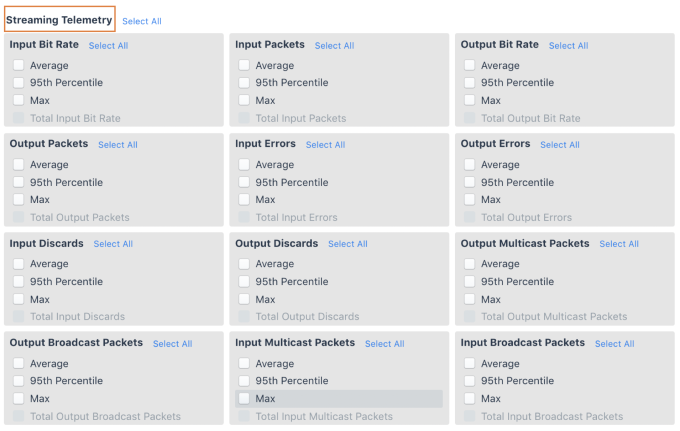Tick Max checkbox under Output Bit Rate
Screen dimensions: 680x431
470,100
